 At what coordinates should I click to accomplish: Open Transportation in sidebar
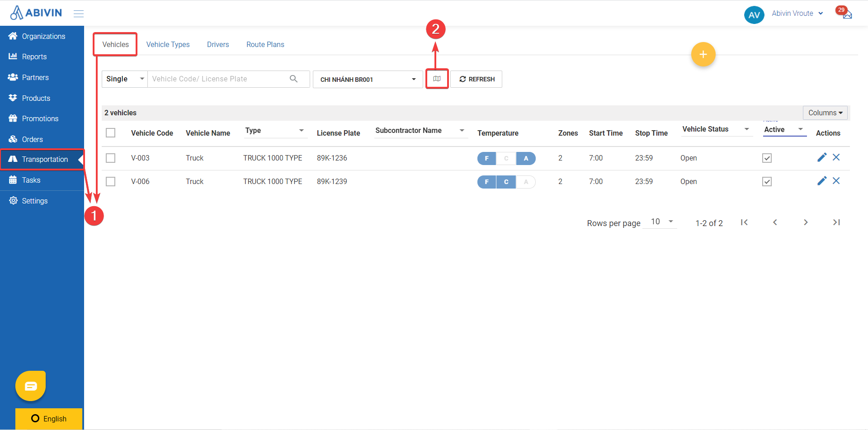[42, 159]
